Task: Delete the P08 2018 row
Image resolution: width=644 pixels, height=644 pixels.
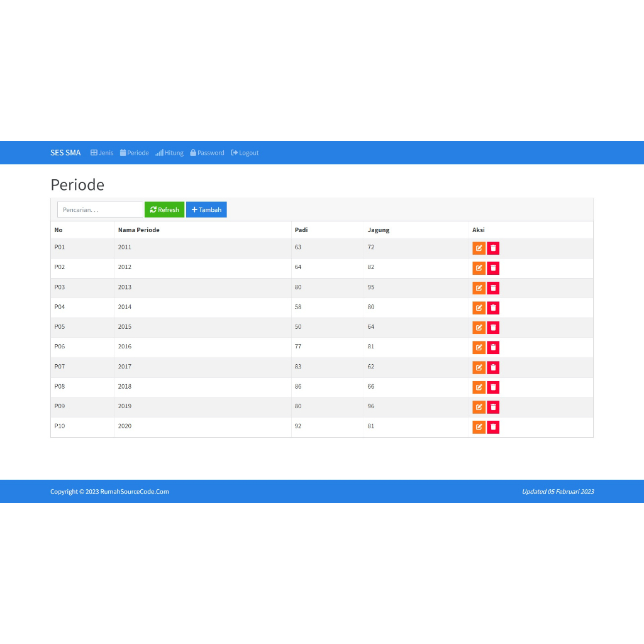Action: click(x=493, y=387)
